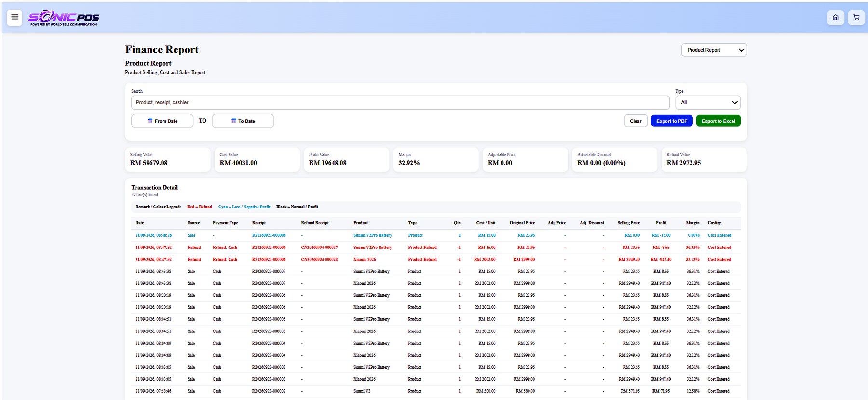This screenshot has height=400, width=868.
Task: Open the shopping cart icon
Action: (856, 17)
